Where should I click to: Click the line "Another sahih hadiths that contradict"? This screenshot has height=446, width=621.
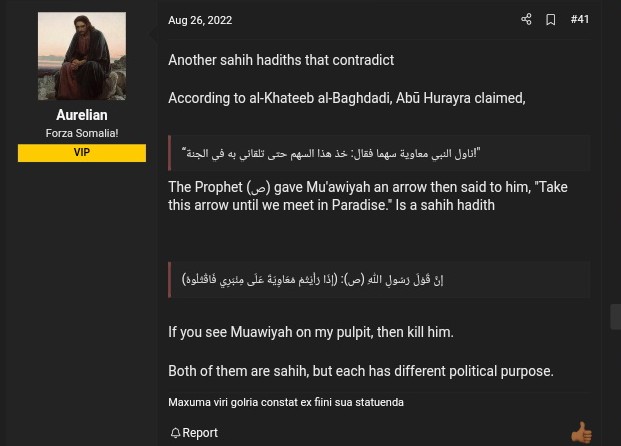[x=281, y=60]
